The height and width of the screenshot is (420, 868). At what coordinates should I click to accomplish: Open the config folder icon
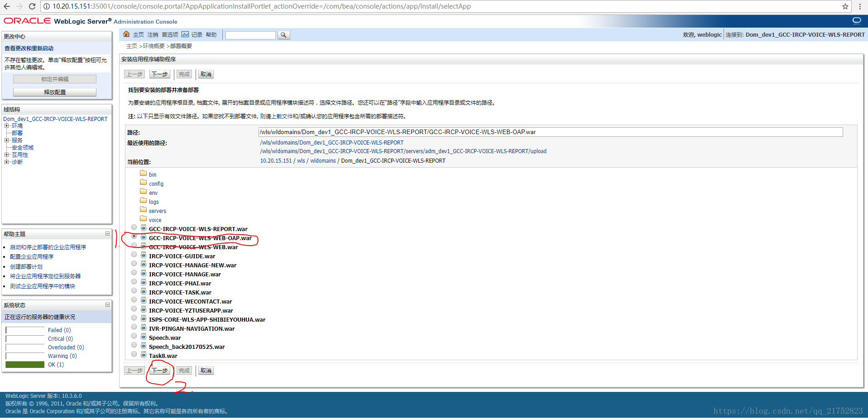pyautogui.click(x=144, y=183)
